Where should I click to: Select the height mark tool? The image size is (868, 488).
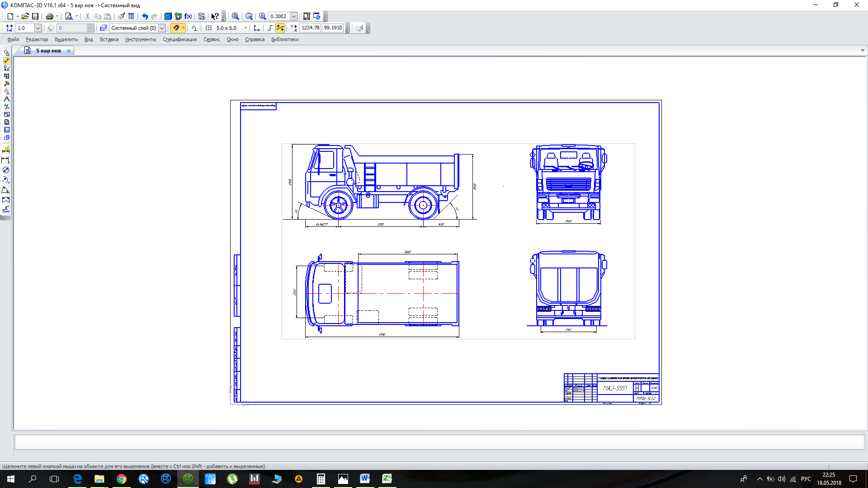(6, 210)
